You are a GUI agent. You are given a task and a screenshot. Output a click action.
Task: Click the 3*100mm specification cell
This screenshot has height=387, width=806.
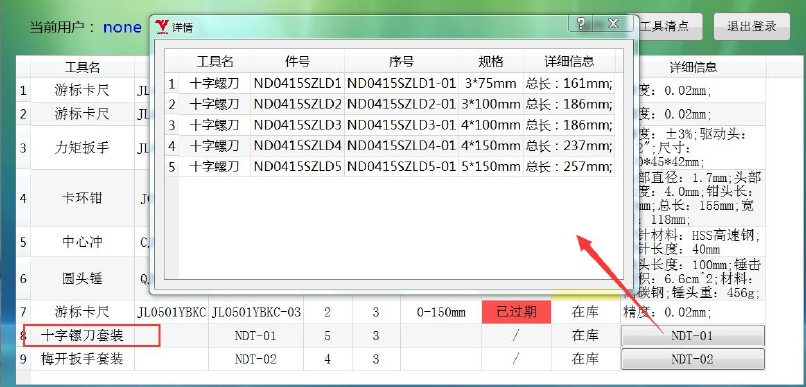coord(491,104)
